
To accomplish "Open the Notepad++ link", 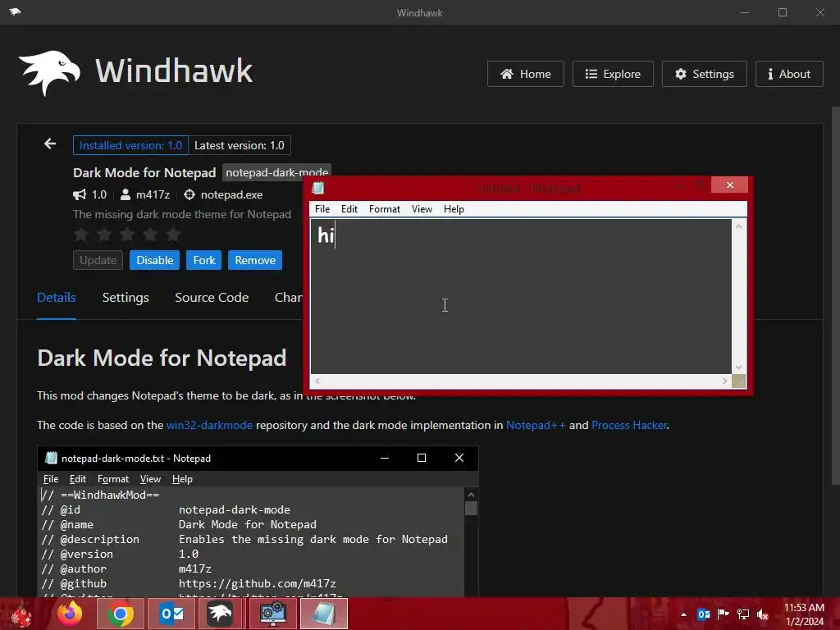I will (x=536, y=426).
